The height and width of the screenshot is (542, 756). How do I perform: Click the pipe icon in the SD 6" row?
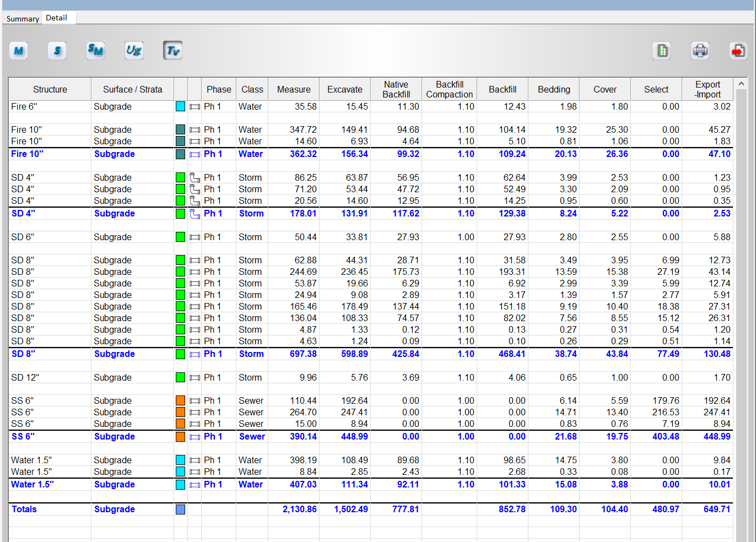195,237
